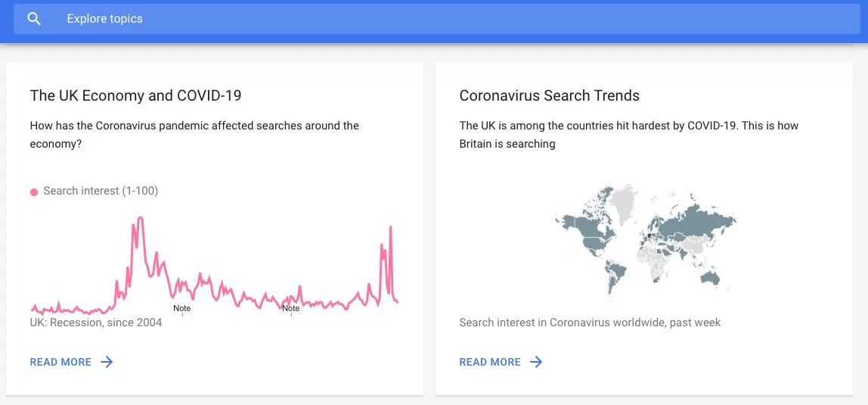
Task: Focus the Explore topics search field
Action: [302, 19]
